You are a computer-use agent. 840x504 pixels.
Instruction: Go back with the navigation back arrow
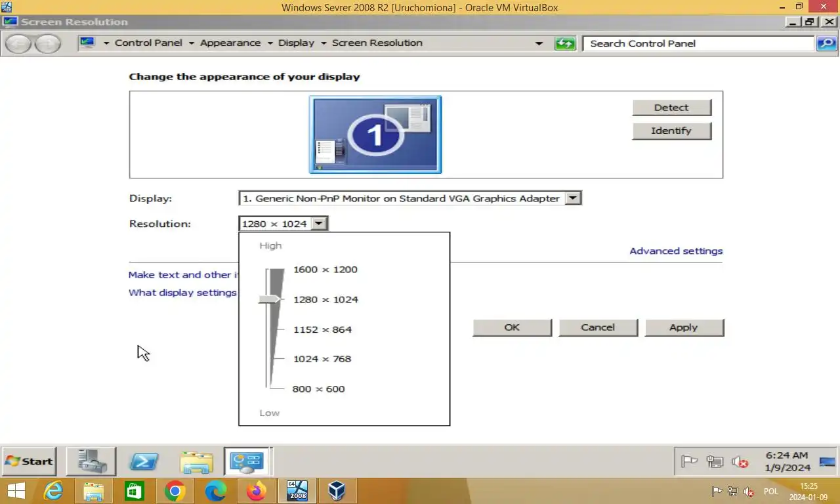coord(19,44)
